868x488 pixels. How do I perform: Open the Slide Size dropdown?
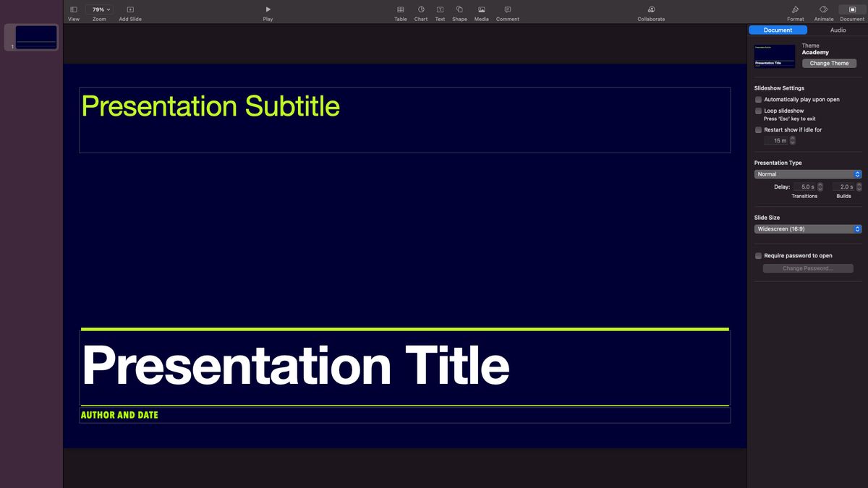808,228
